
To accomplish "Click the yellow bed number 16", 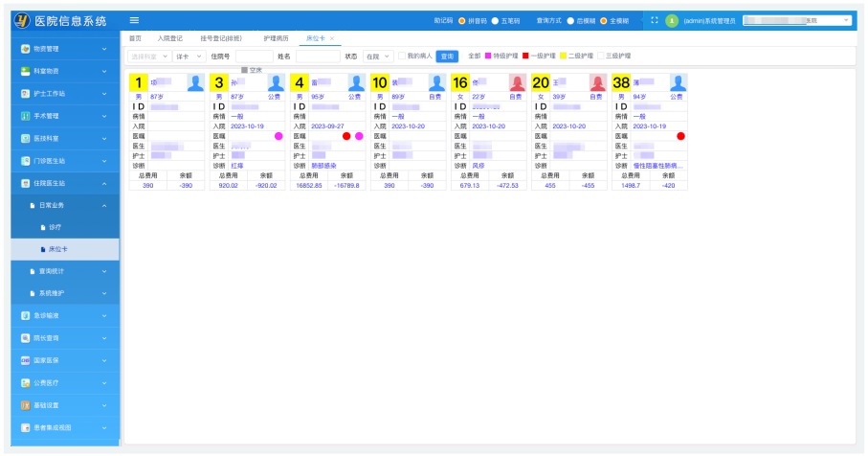I will pos(460,82).
